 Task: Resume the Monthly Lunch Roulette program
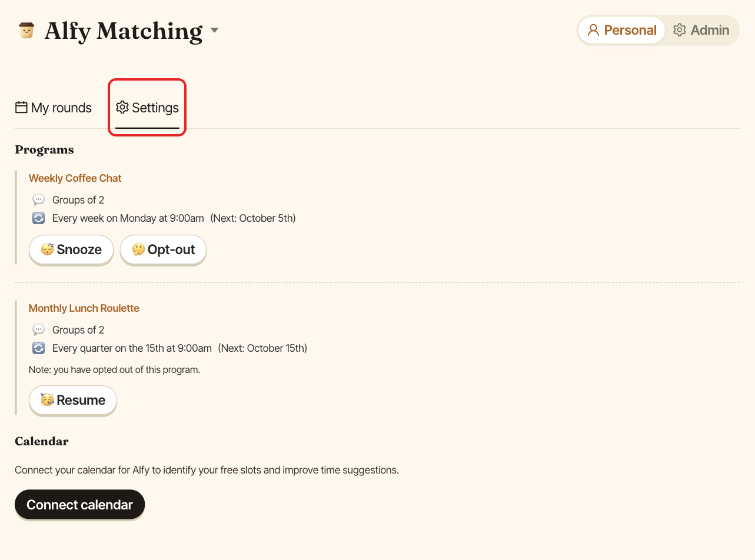point(73,400)
